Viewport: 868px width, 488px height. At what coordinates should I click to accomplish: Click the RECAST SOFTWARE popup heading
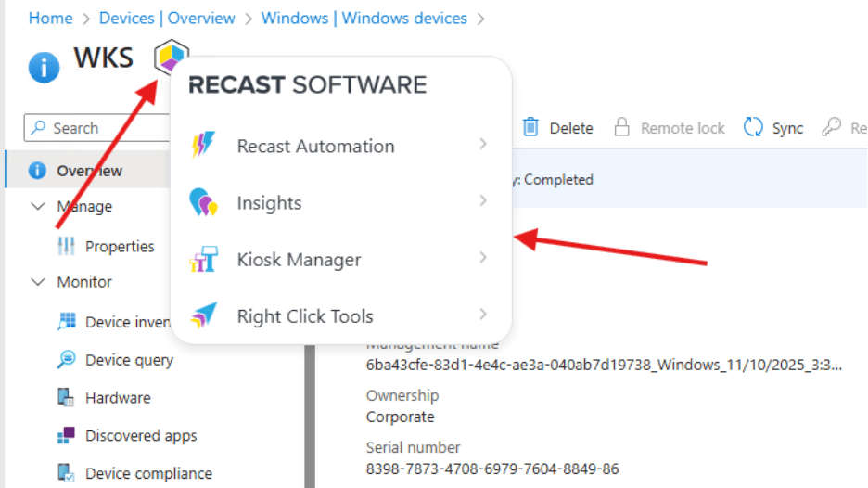(308, 84)
